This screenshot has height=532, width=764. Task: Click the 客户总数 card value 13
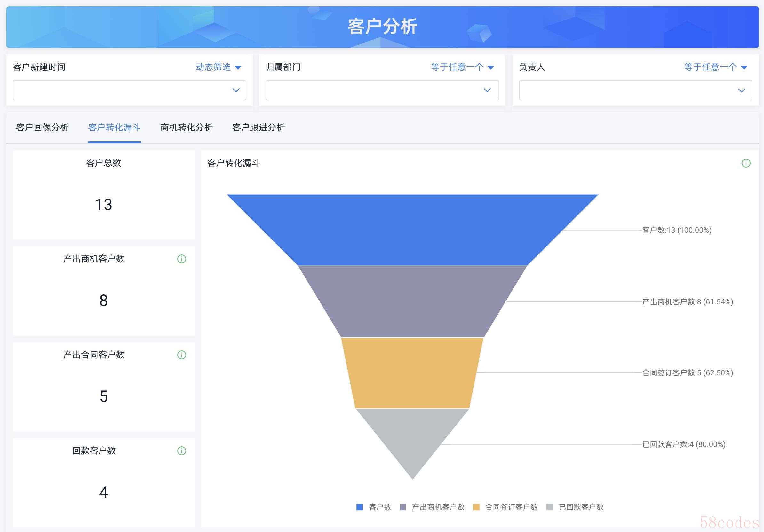(103, 205)
